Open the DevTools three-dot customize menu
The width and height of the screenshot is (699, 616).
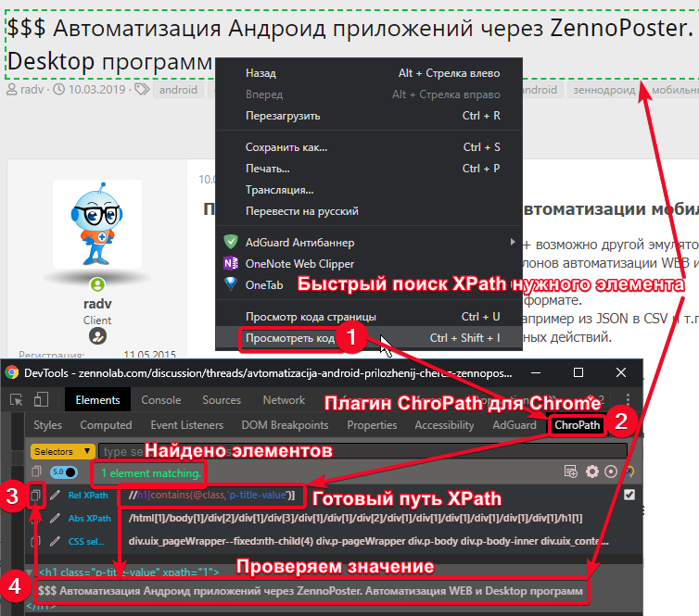point(628,399)
